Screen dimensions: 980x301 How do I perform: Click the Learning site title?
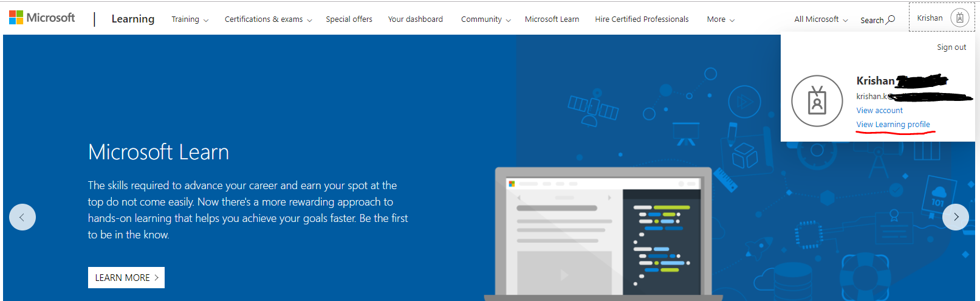[x=133, y=19]
